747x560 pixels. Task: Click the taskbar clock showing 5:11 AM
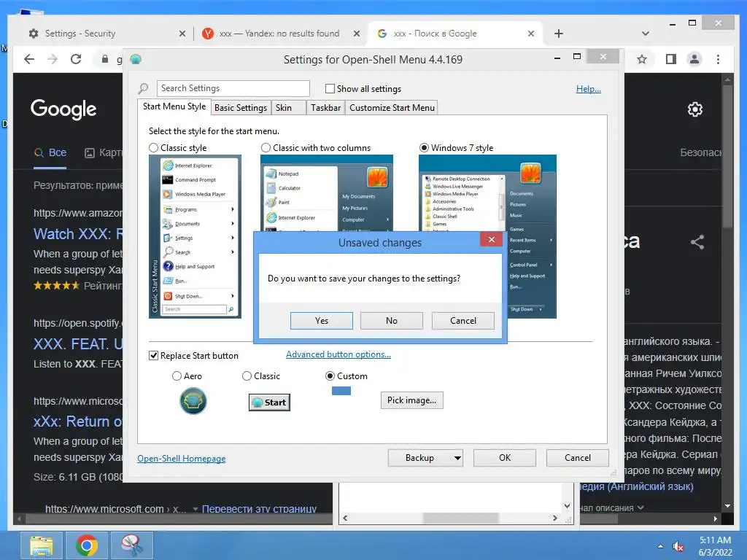pos(715,546)
